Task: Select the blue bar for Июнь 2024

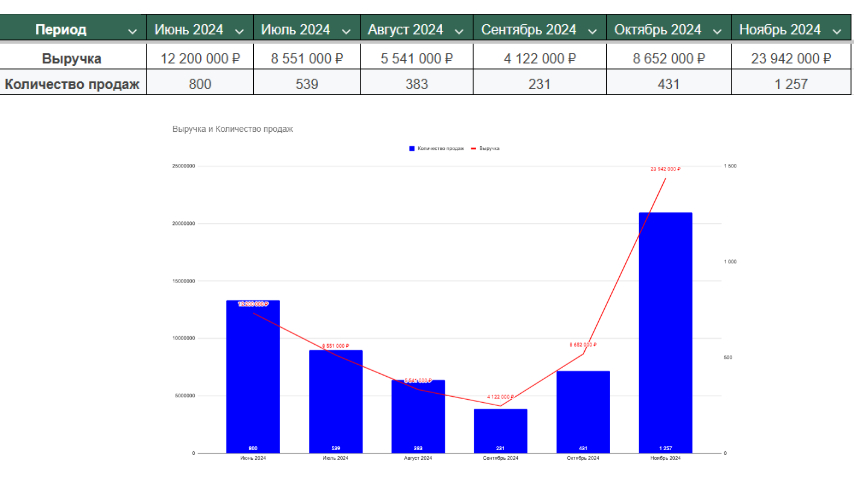Action: coord(253,376)
